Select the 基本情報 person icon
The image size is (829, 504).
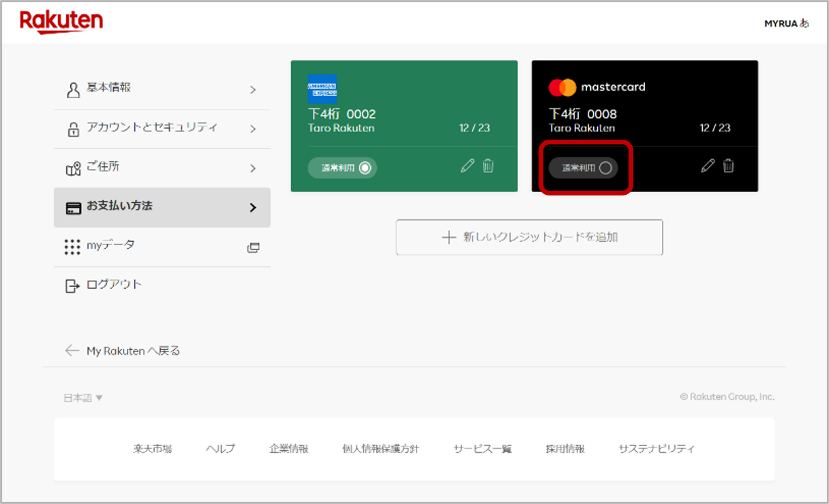coord(74,88)
